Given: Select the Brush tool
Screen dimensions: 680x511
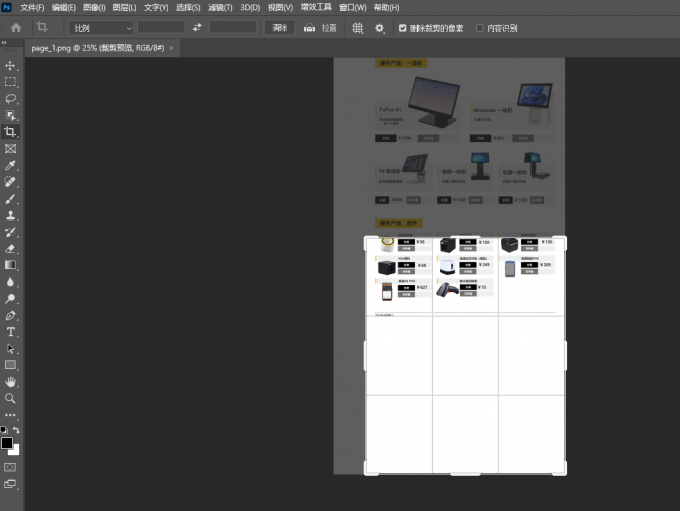Looking at the screenshot, I should [x=10, y=199].
